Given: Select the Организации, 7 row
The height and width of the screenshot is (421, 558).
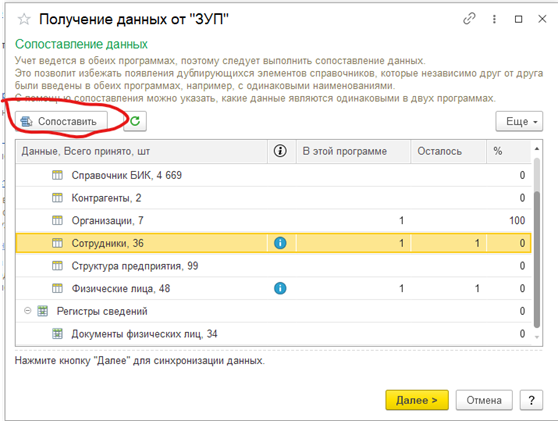Looking at the screenshot, I should 273,221.
